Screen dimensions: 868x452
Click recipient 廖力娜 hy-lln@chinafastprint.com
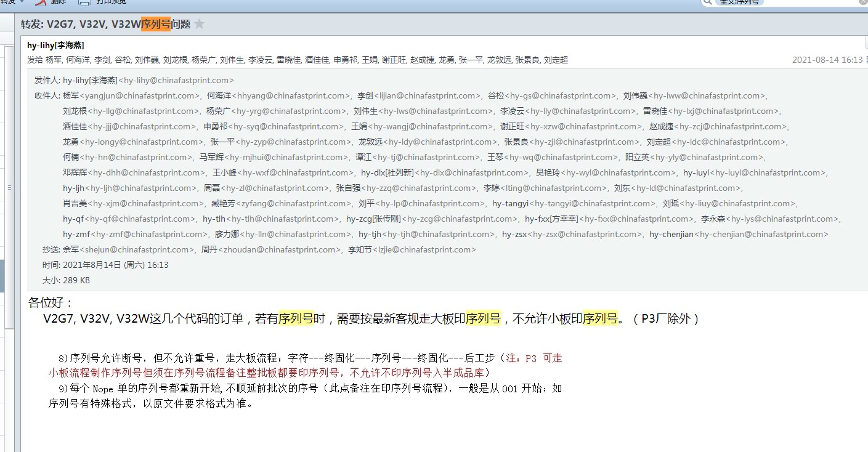[x=284, y=234]
